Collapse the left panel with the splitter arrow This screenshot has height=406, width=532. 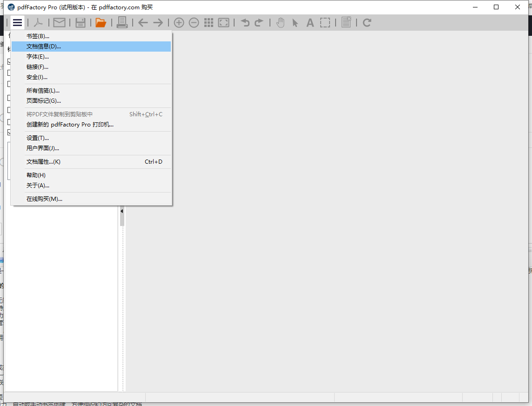(x=122, y=211)
